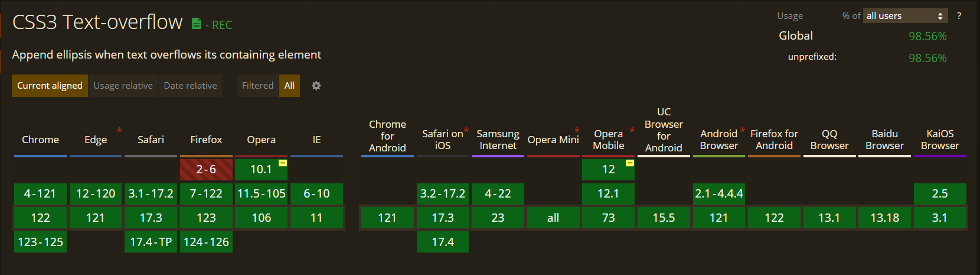980x275 pixels.
Task: Click the question mark help icon
Action: click(959, 16)
